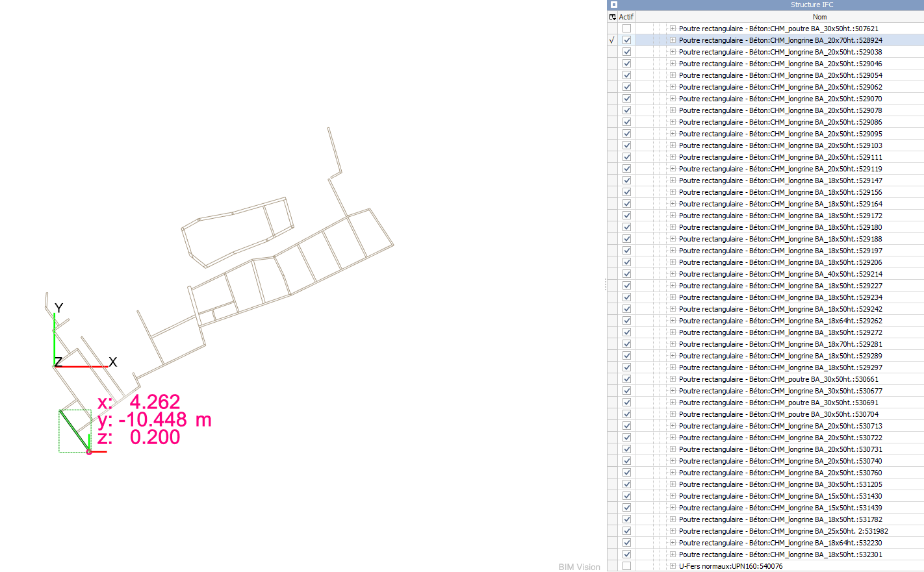Image resolution: width=924 pixels, height=572 pixels.
Task: Select the longrine BA_15x50ht. 531430 row
Action: click(780, 496)
